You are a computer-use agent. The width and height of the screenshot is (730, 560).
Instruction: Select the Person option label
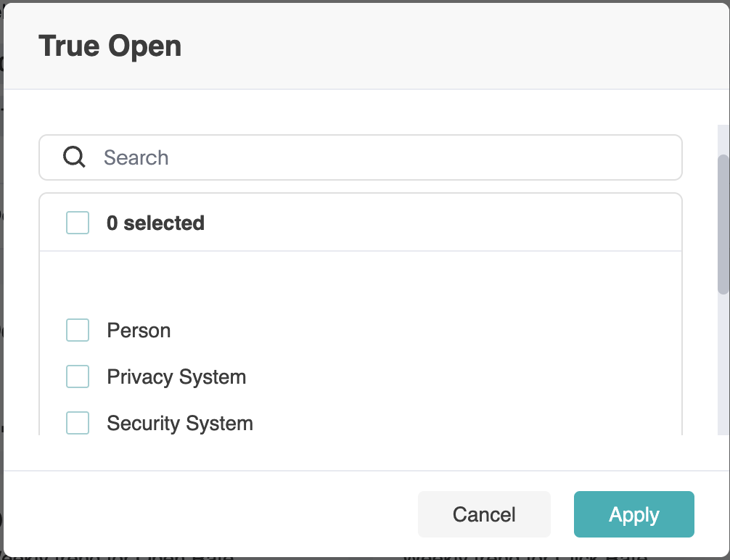coord(139,331)
